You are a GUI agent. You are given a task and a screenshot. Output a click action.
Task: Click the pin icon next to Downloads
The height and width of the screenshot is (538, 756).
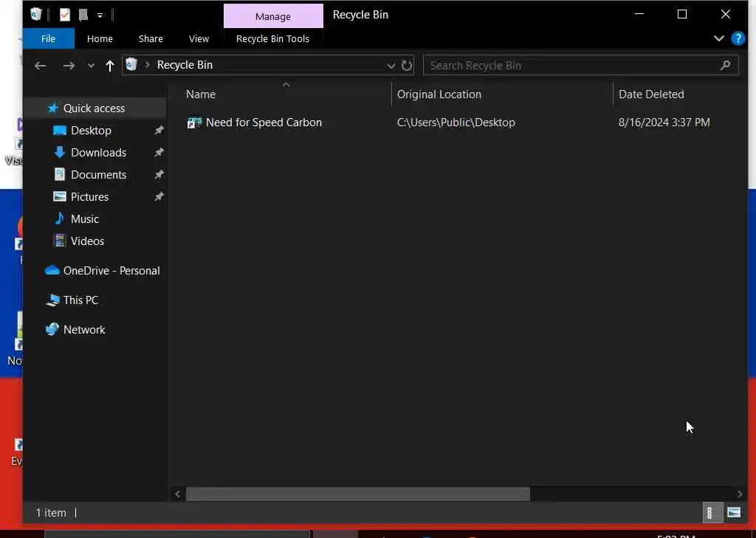[159, 152]
